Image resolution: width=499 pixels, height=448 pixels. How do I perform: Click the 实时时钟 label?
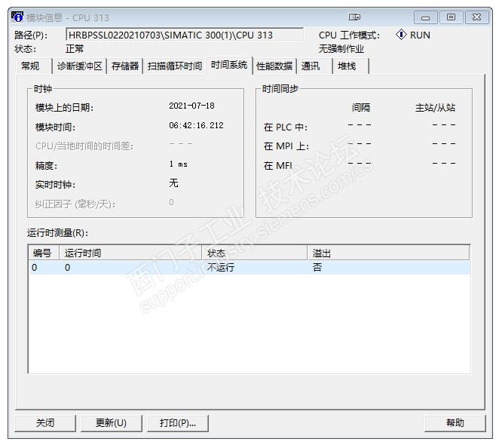point(55,185)
